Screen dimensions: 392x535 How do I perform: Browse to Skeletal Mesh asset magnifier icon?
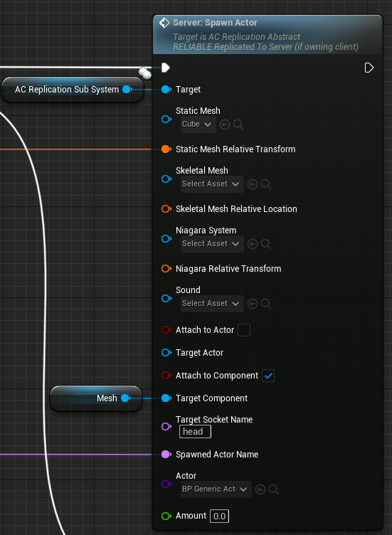pyautogui.click(x=266, y=184)
